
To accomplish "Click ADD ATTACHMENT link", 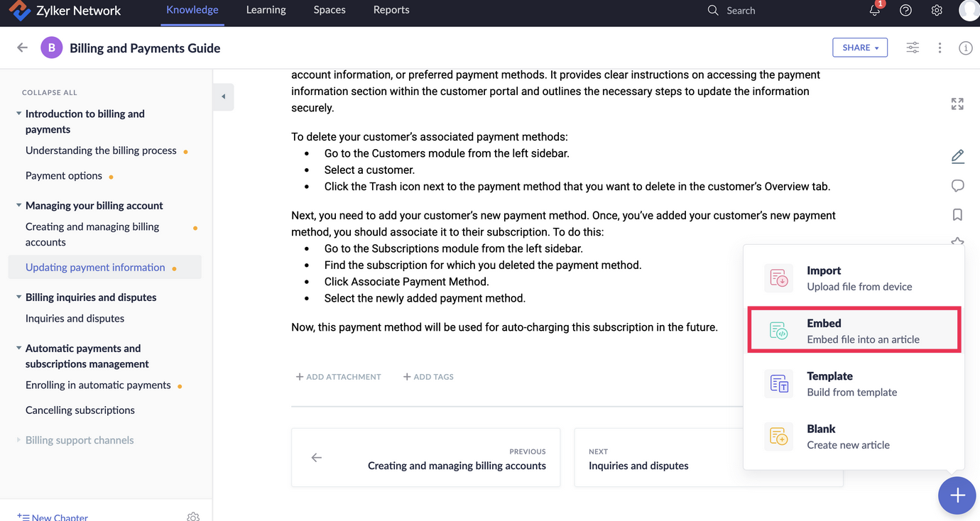I will (x=339, y=377).
